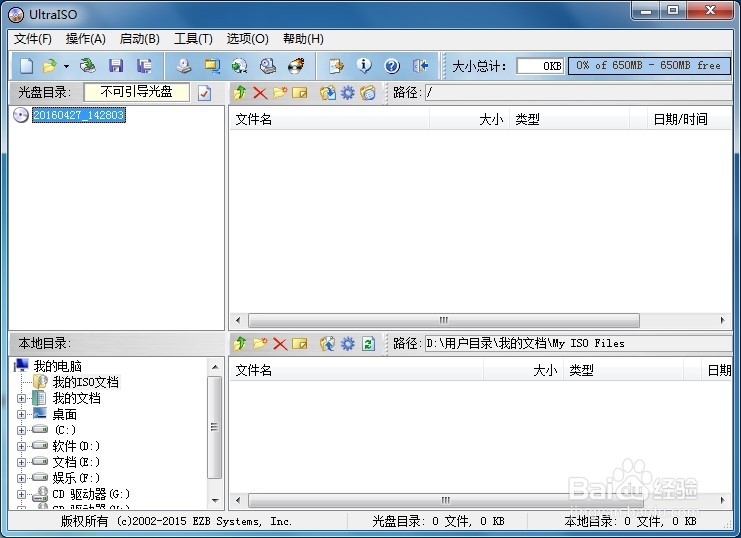Select disc volume 20160427_142803 in tree
This screenshot has width=741, height=538.
(x=79, y=115)
